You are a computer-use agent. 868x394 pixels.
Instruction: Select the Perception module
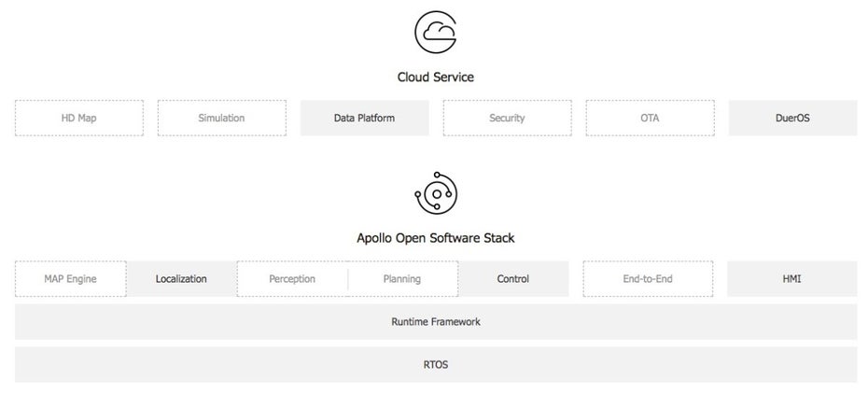(x=292, y=279)
